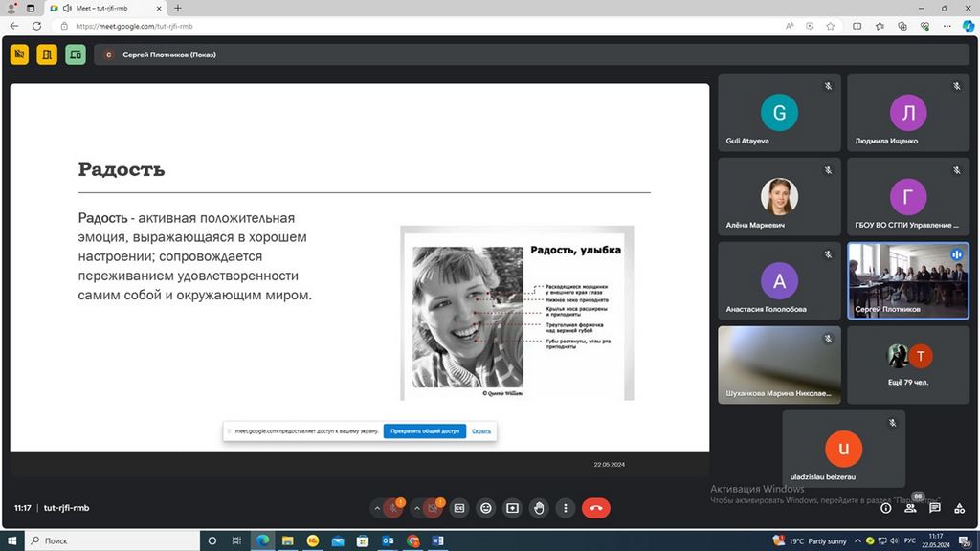The height and width of the screenshot is (551, 980).
Task: Open a new browser tab
Action: pos(178,8)
